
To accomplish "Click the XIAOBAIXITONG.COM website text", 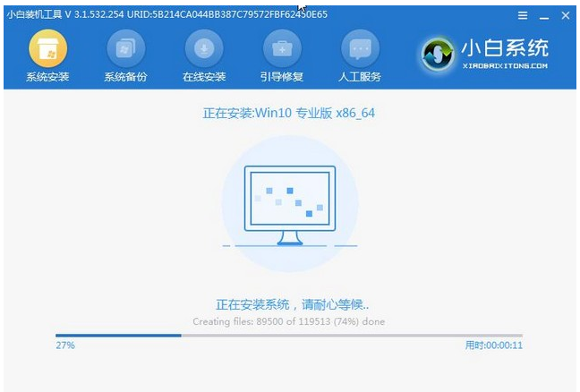I will coord(505,66).
